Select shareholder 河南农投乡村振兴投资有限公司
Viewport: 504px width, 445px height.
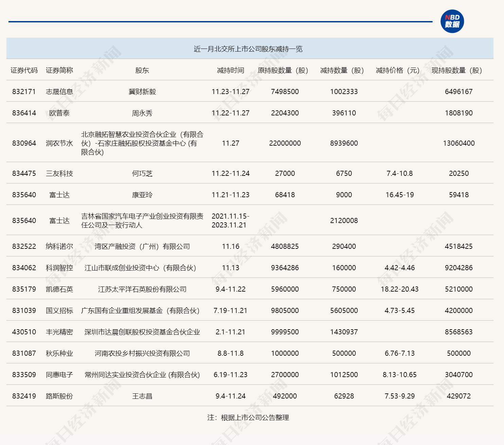point(142,353)
